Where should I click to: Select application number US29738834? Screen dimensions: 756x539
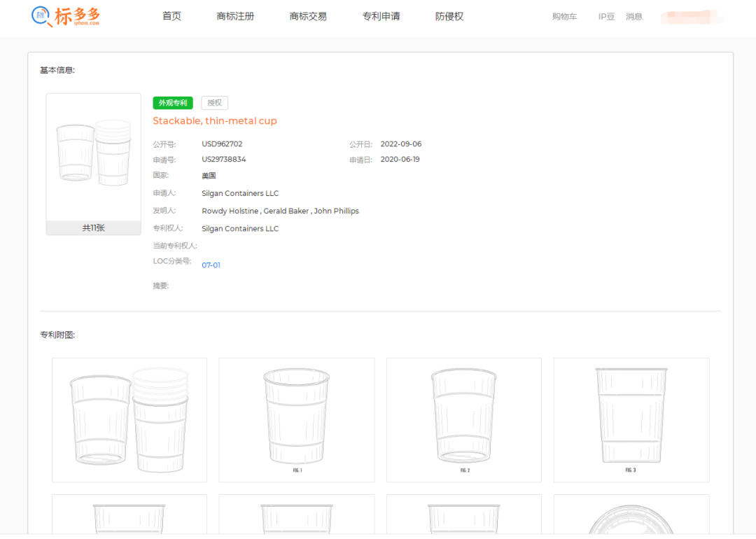(224, 159)
